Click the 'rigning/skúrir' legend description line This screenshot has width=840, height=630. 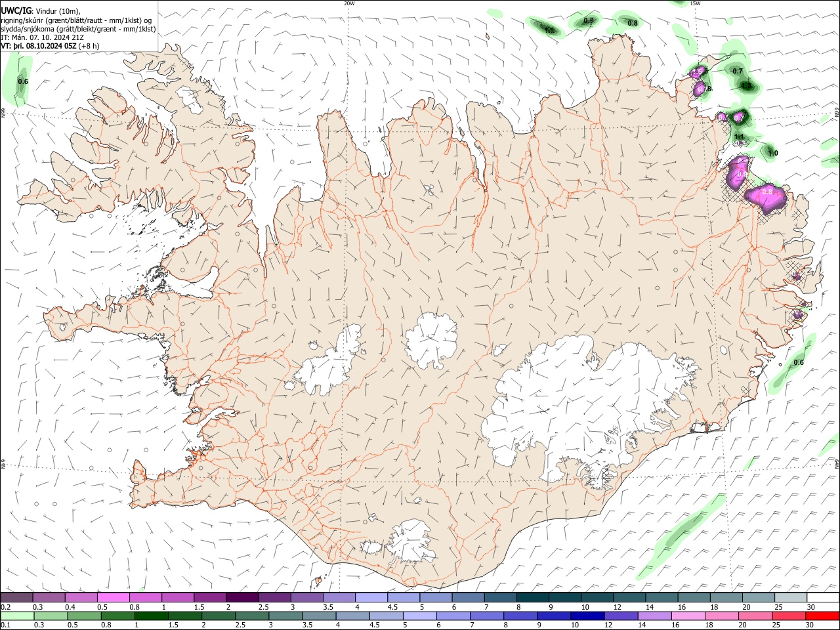click(x=76, y=20)
